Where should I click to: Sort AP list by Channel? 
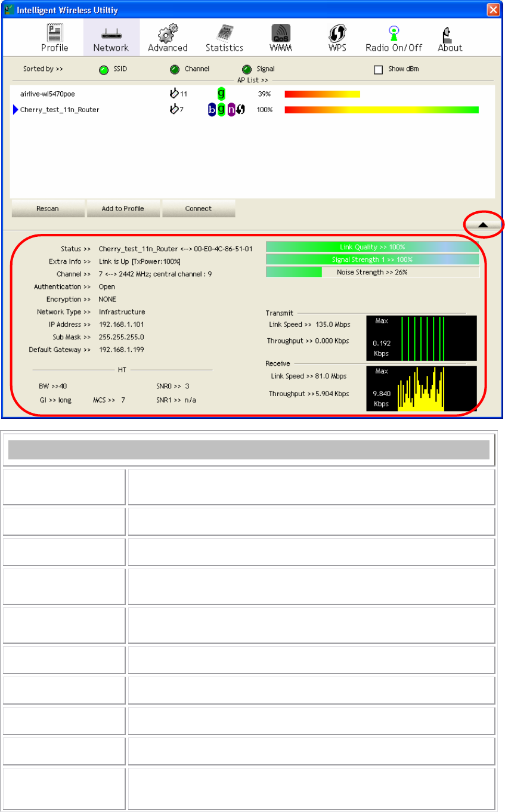pos(175,69)
